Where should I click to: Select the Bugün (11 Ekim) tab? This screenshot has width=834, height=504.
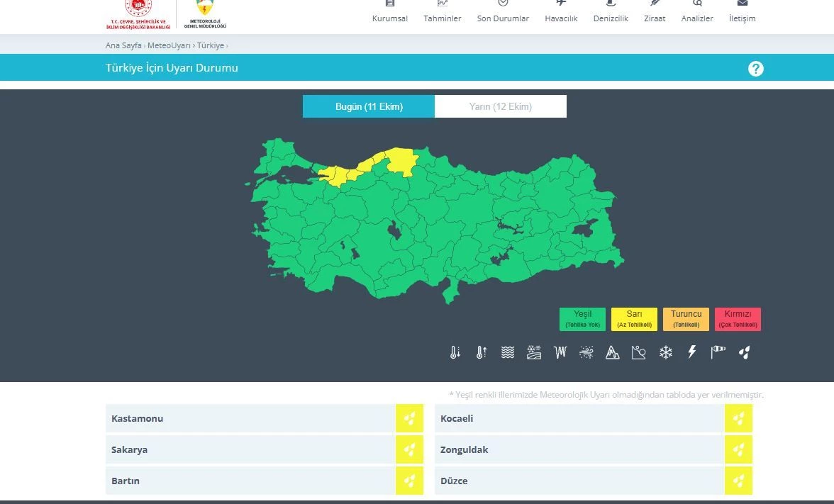(x=369, y=106)
